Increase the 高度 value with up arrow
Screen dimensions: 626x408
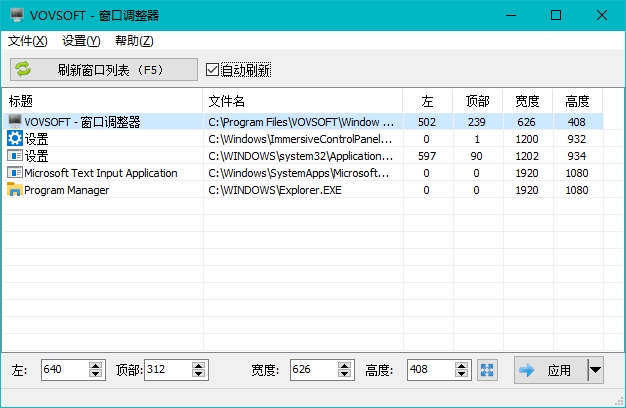coord(461,365)
